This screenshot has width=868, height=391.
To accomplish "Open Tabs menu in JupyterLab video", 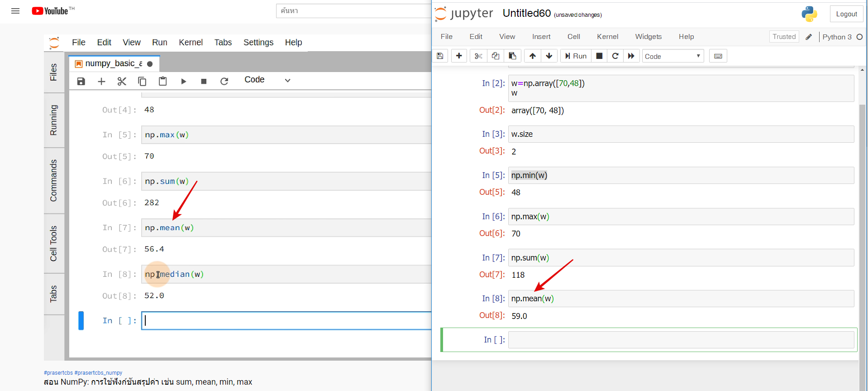I will pyautogui.click(x=223, y=42).
